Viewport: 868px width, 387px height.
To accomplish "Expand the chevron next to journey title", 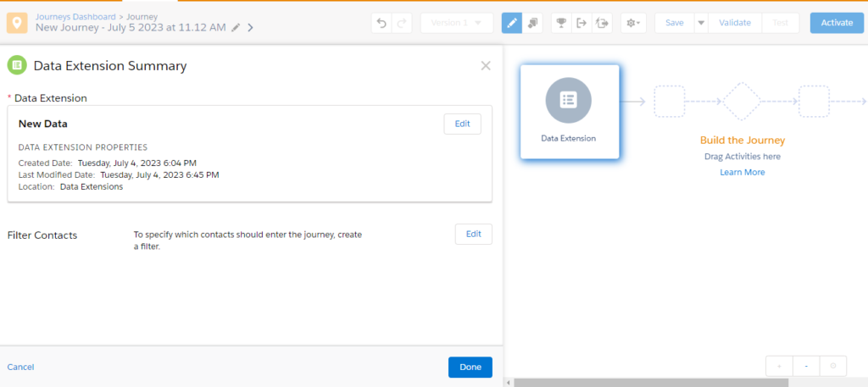I will pyautogui.click(x=251, y=28).
